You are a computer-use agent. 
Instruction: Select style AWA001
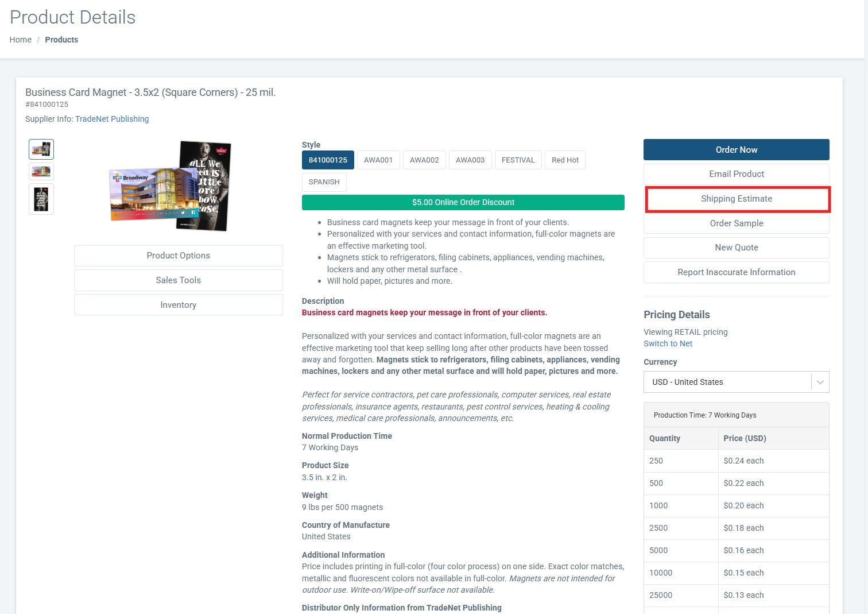[378, 160]
